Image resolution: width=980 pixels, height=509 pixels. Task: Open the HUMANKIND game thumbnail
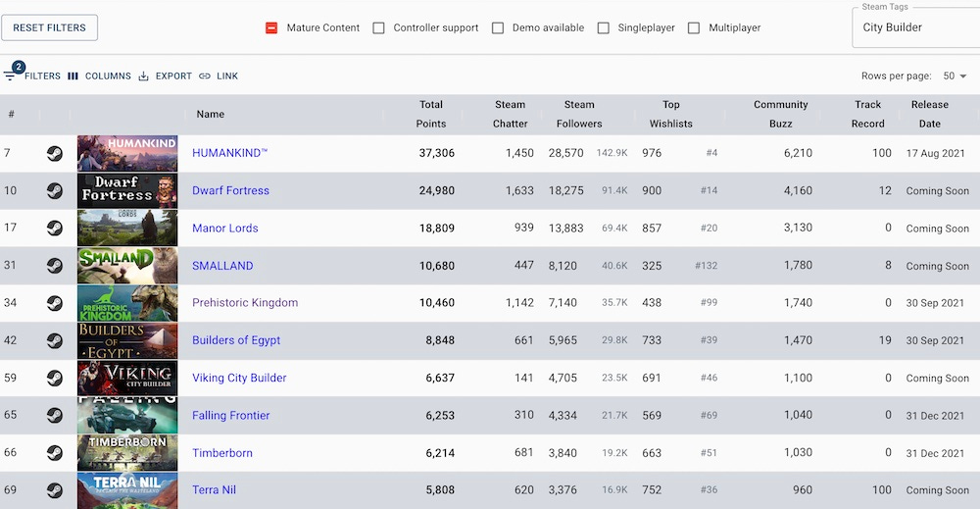click(x=127, y=153)
